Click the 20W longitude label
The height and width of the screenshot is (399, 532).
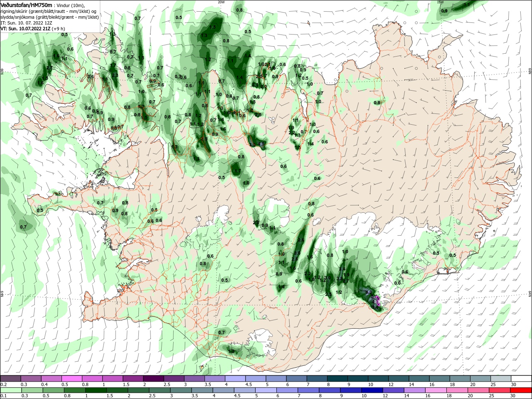[221, 2]
